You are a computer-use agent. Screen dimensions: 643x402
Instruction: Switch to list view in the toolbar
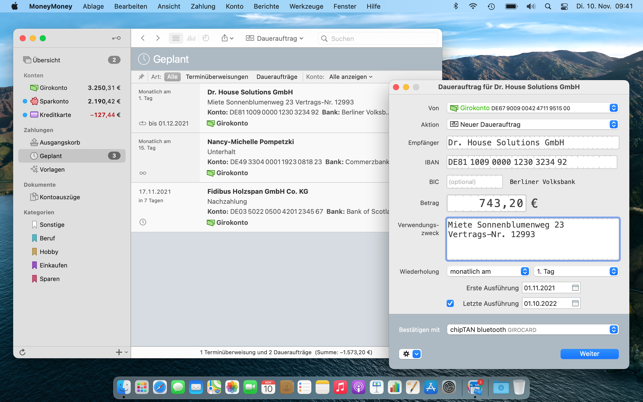click(x=176, y=38)
